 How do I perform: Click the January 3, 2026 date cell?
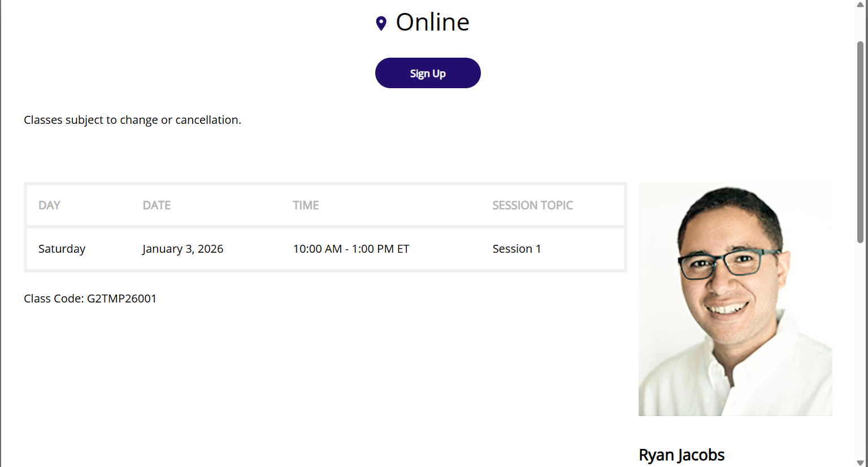point(183,249)
